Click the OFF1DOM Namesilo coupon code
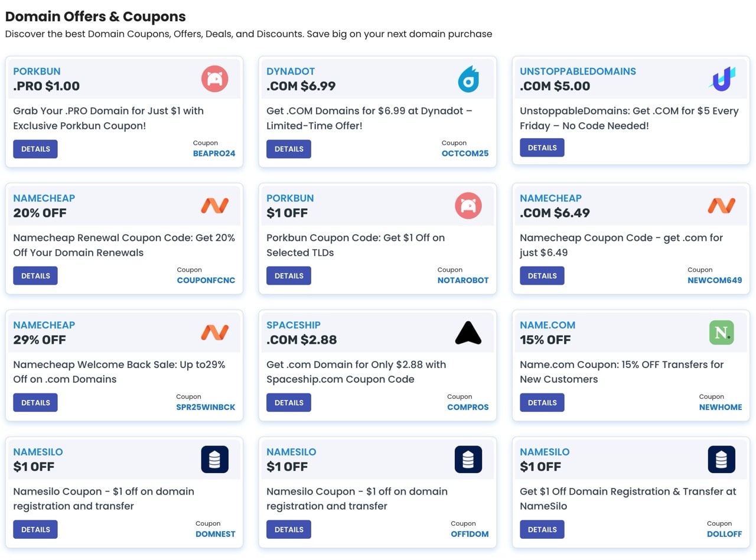Screen dimensions: 756x560 [470, 535]
